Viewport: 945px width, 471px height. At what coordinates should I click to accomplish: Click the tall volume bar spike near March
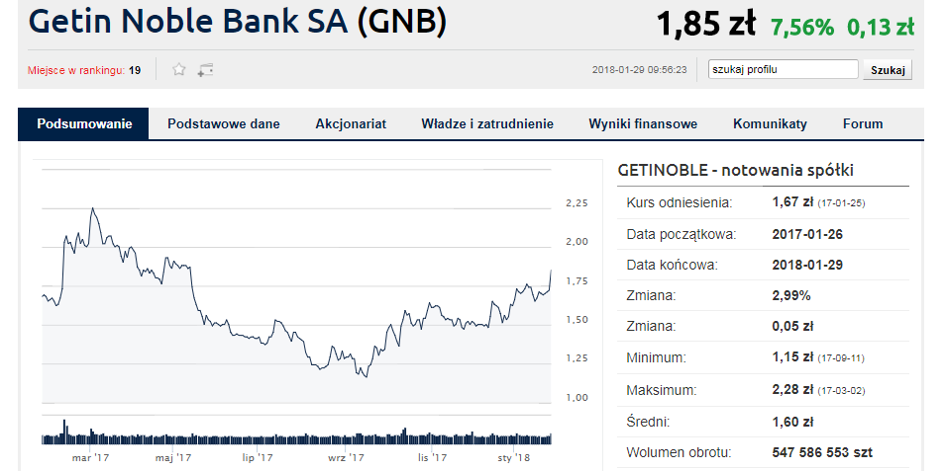coord(64,431)
